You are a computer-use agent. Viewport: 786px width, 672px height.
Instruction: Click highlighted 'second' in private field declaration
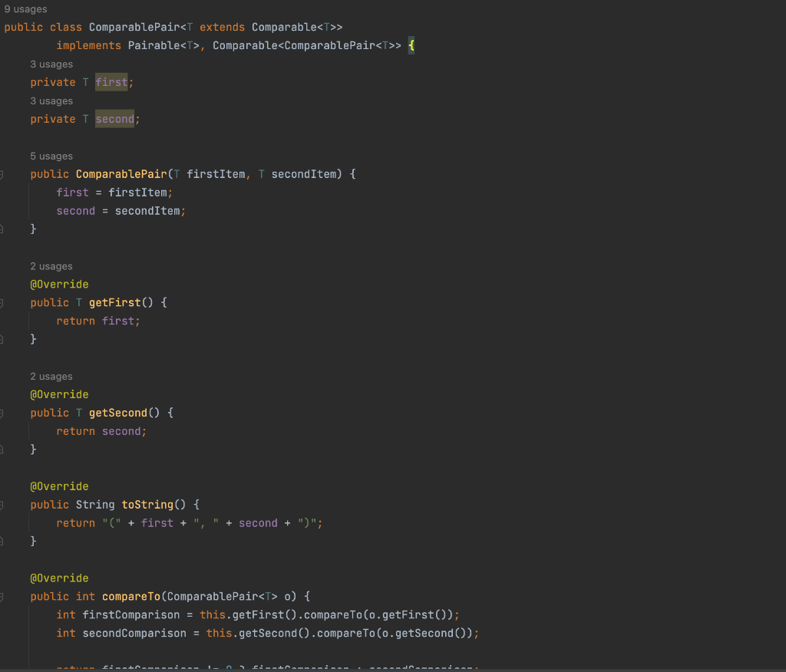click(115, 119)
